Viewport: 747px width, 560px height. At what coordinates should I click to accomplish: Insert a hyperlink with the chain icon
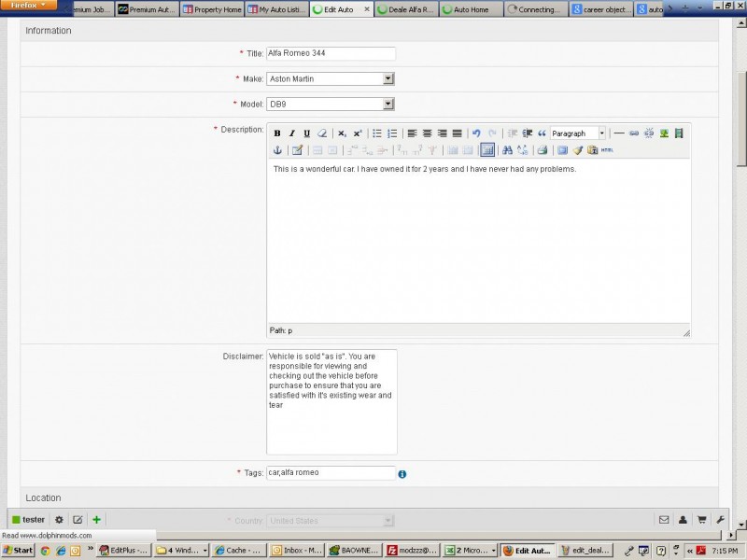tap(634, 133)
